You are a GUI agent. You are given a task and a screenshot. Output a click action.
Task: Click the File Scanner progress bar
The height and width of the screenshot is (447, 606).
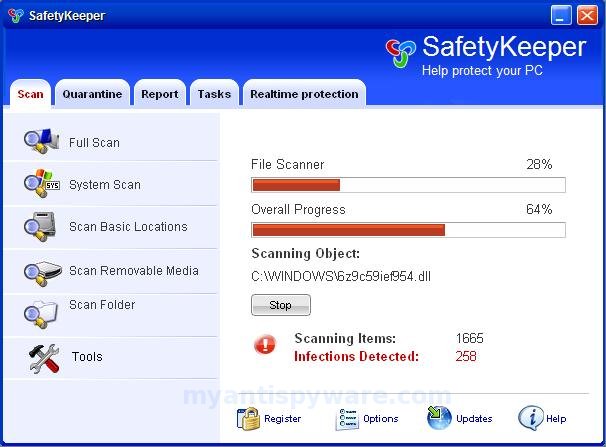coord(409,185)
